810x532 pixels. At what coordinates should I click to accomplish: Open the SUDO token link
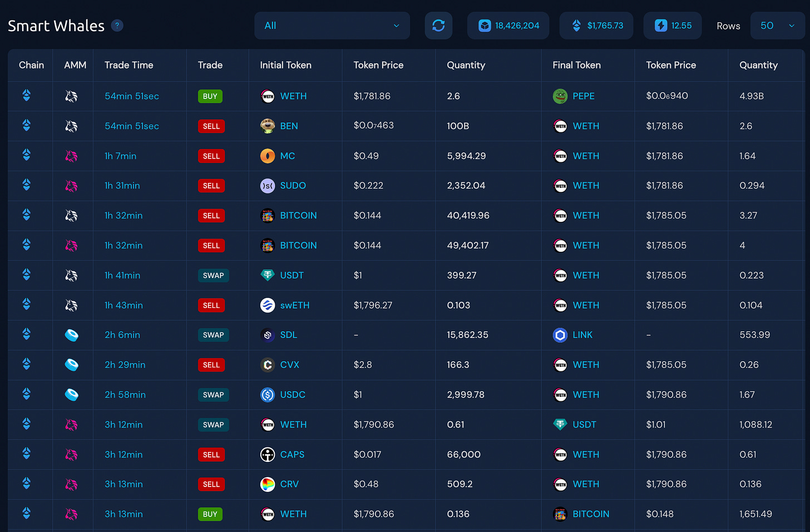tap(293, 186)
